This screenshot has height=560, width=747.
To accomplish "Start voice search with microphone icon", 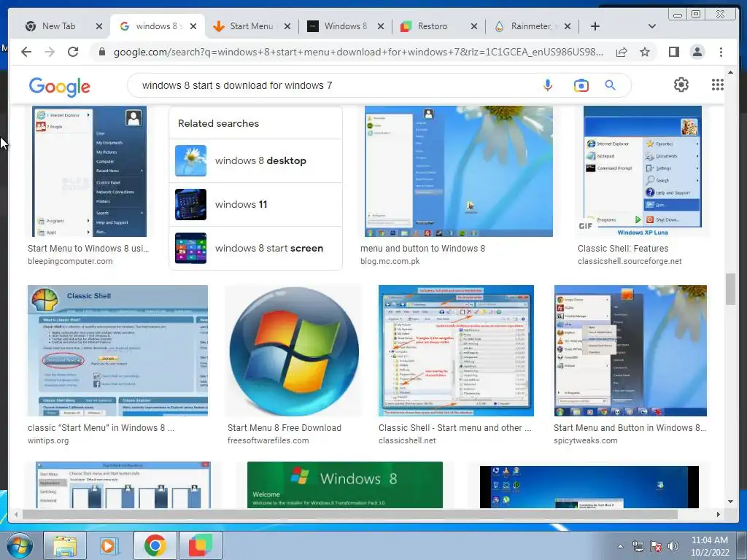I will pyautogui.click(x=548, y=85).
